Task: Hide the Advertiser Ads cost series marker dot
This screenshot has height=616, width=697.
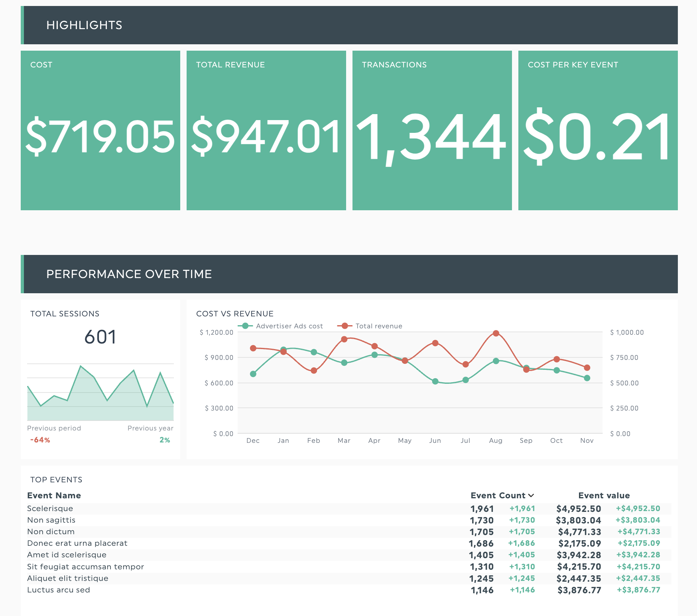Action: pyautogui.click(x=244, y=326)
